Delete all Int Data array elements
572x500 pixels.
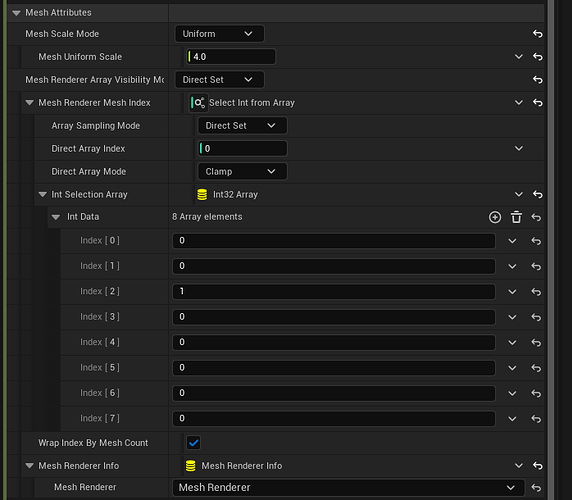(x=516, y=217)
